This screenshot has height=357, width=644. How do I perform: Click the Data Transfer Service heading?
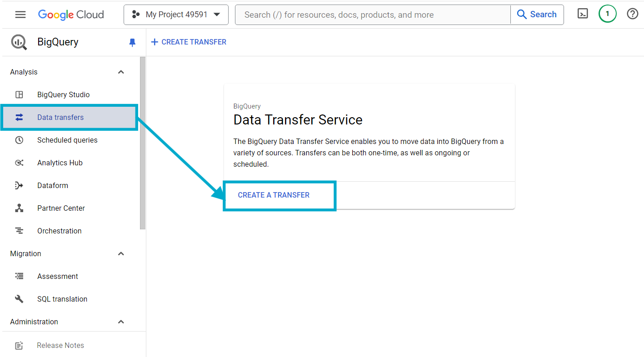point(298,120)
